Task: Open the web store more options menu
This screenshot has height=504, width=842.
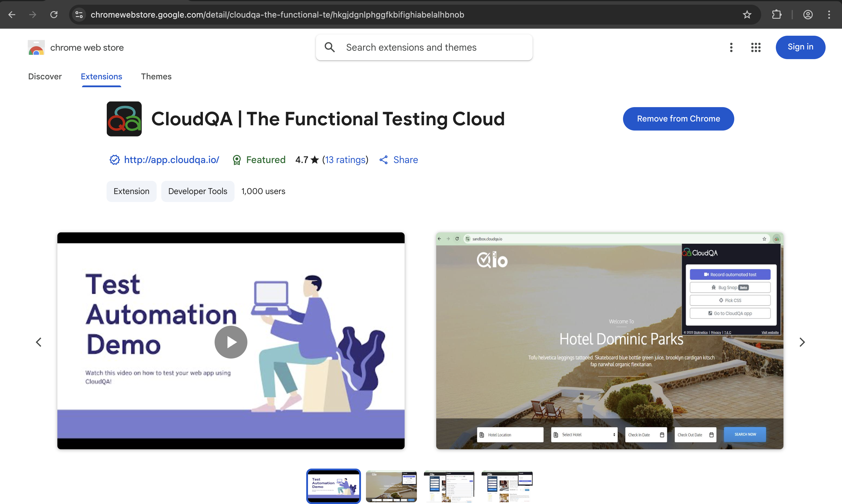Action: click(x=731, y=47)
